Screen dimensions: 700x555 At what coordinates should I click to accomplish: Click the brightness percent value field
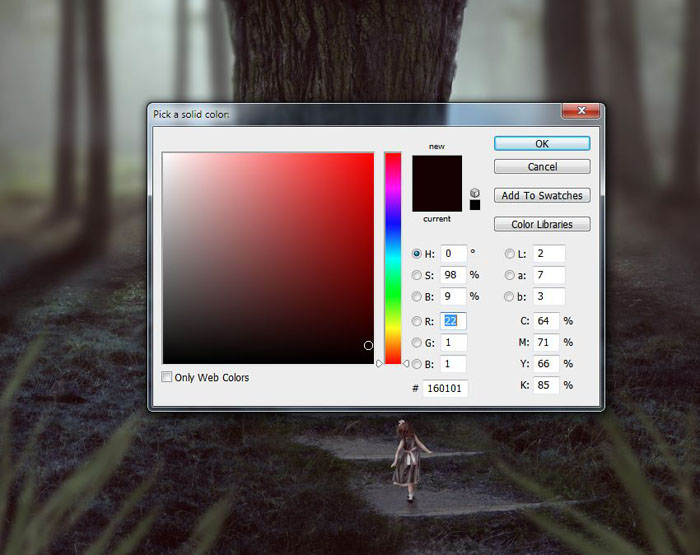coord(454,296)
